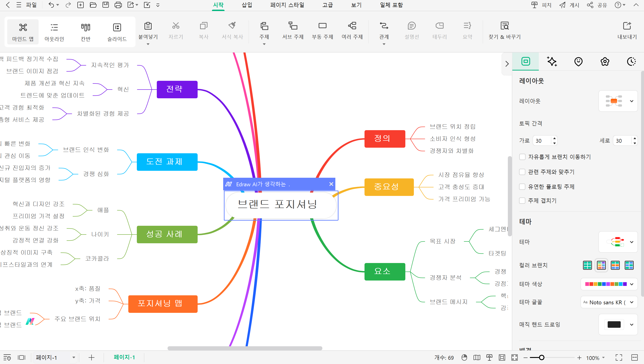Open the 시작 ribbon tab
Screen dimensions: 644x364
218,5
